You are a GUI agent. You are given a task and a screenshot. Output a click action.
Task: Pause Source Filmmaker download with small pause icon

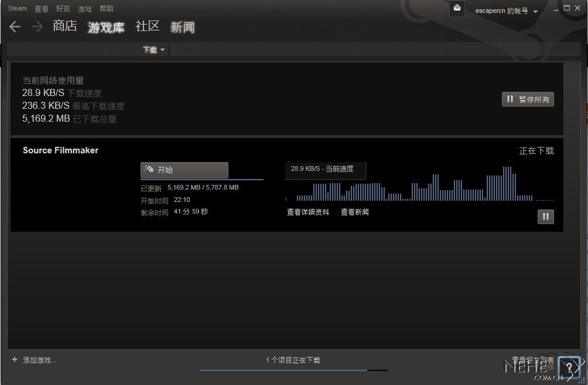[x=546, y=216]
